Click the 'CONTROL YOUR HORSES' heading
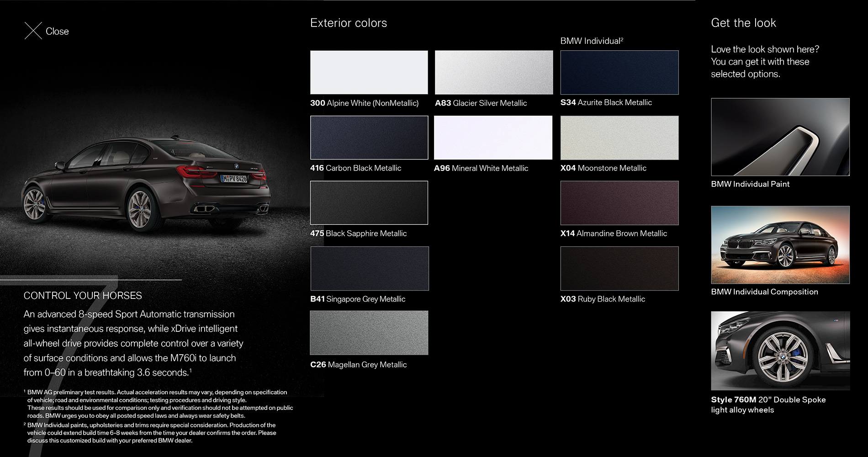This screenshot has width=868, height=457. point(83,296)
